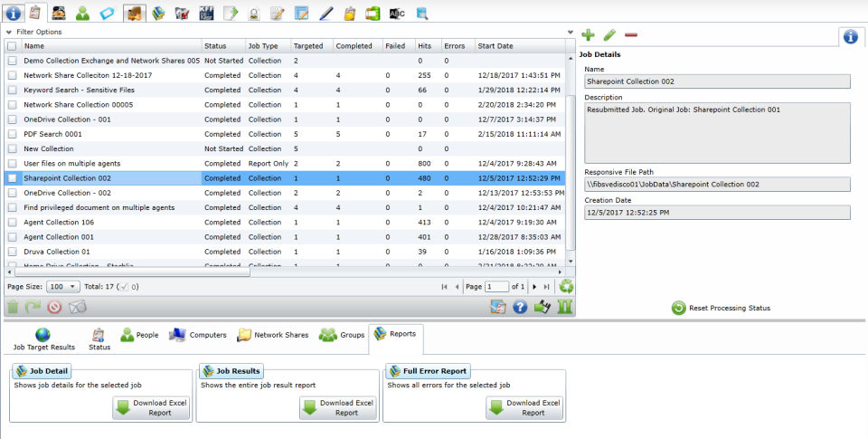
Task: Click the green arrow export icon beside help
Action: pos(542,307)
